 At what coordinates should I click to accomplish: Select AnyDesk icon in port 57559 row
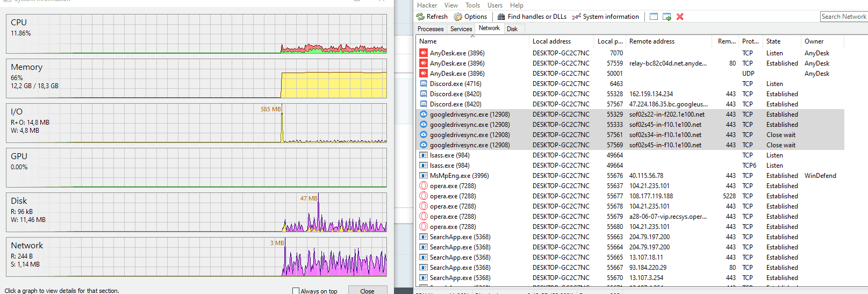tap(424, 63)
